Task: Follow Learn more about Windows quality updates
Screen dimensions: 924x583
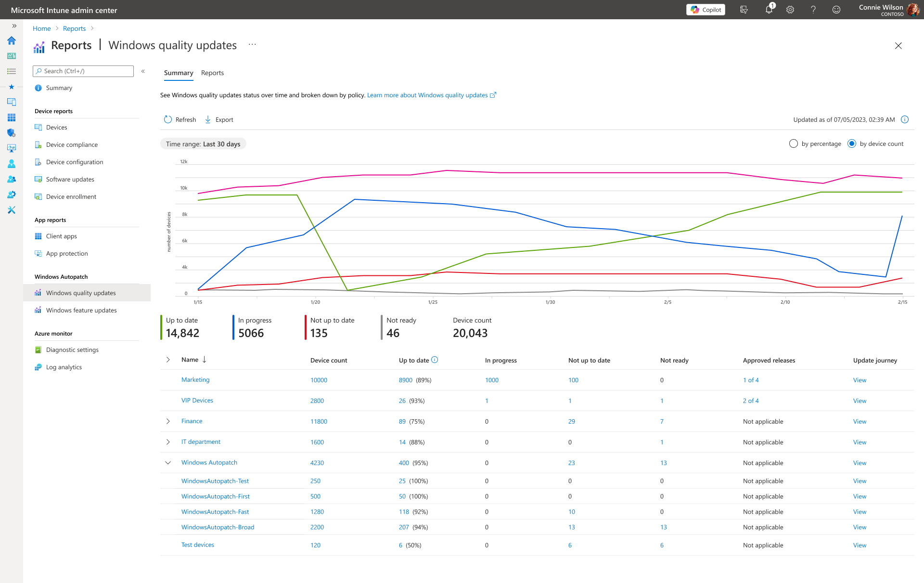Action: tap(431, 95)
